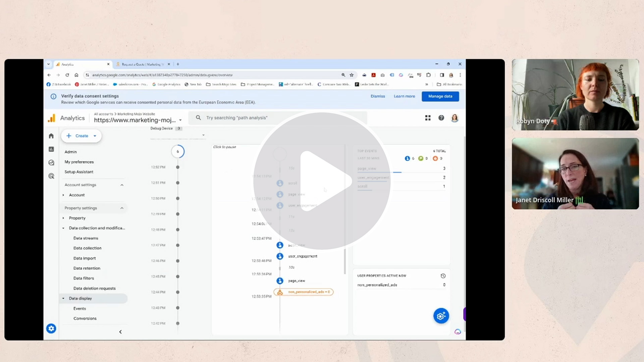Image resolution: width=644 pixels, height=362 pixels.
Task: Click the blue Admin gear icon
Action: click(x=51, y=328)
